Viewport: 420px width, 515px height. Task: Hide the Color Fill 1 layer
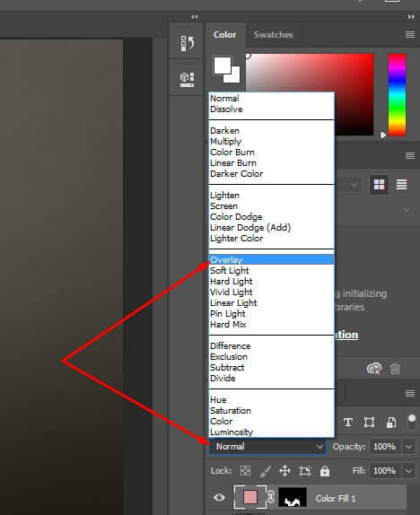[x=219, y=498]
